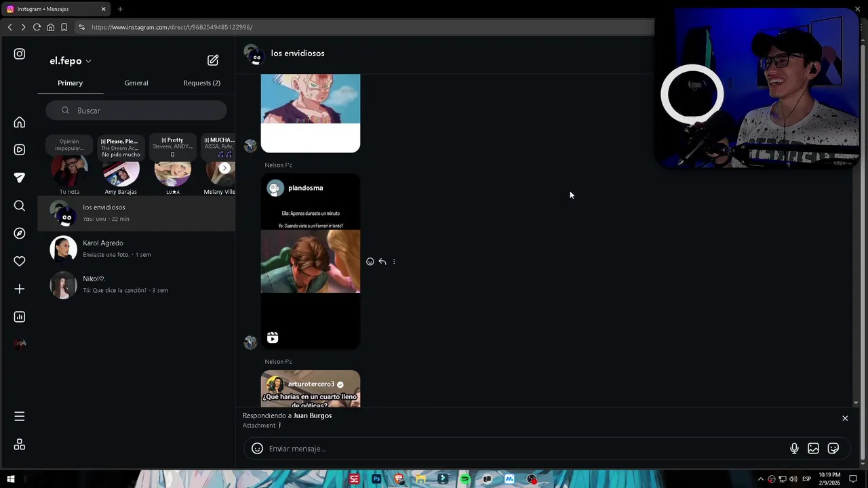Viewport: 868px width, 488px height.
Task: Open more options for plandosma message
Action: click(x=394, y=262)
